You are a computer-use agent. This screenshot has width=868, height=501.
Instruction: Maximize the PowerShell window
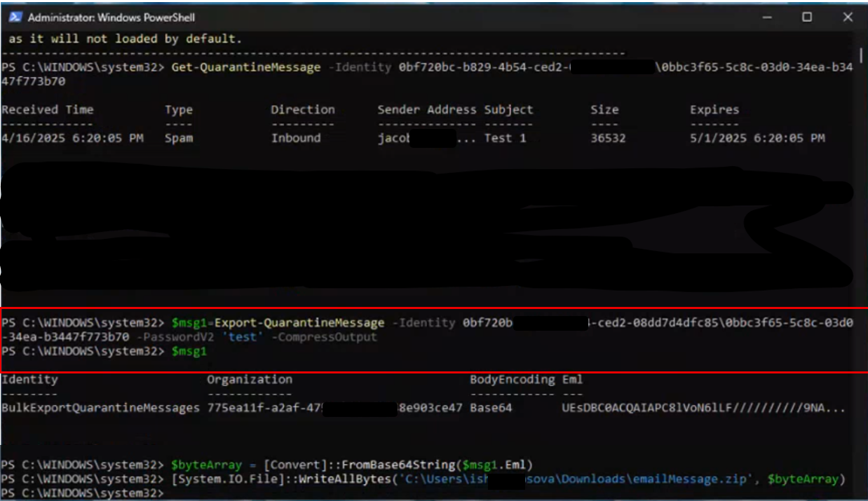(x=807, y=17)
